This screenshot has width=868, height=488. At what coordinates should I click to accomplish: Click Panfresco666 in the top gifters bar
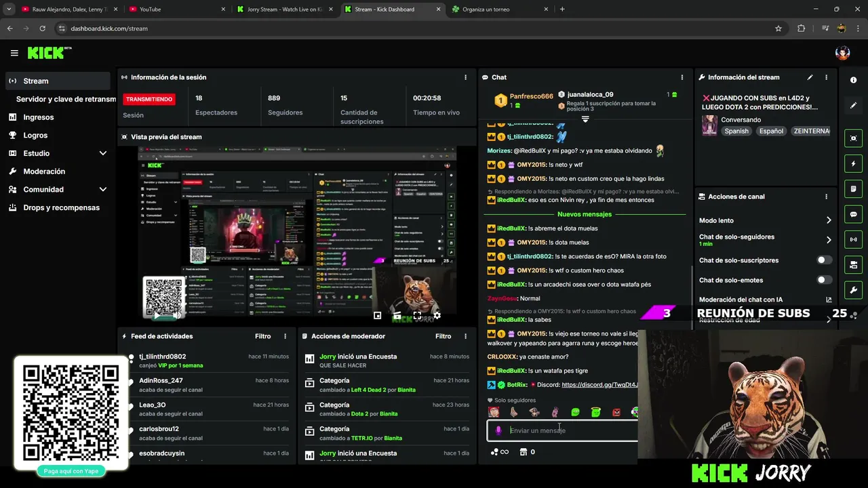pos(531,96)
